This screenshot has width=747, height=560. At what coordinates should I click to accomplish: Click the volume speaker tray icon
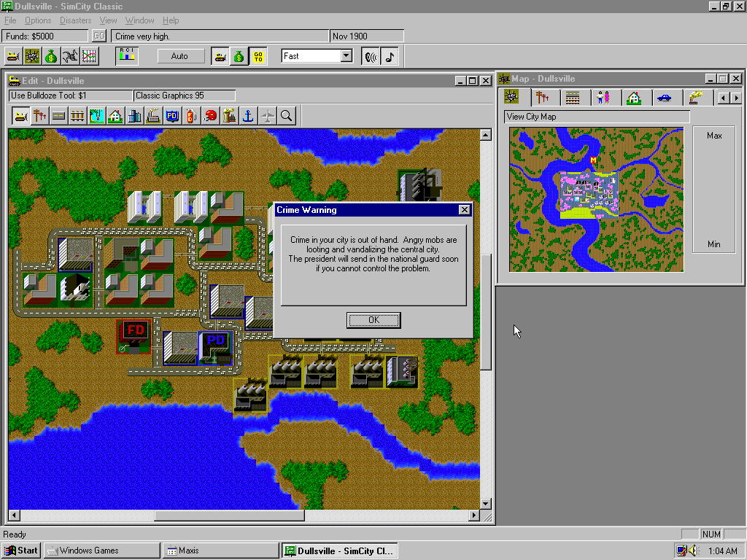tap(693, 551)
